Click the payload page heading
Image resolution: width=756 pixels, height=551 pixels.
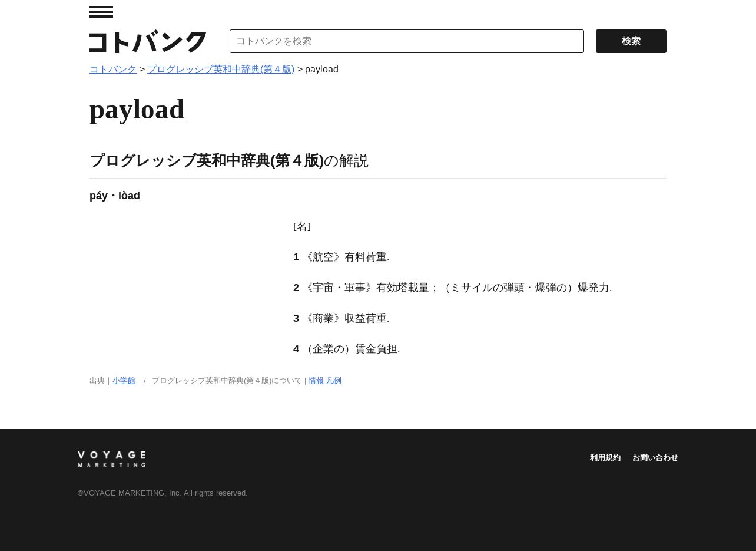pos(137,110)
